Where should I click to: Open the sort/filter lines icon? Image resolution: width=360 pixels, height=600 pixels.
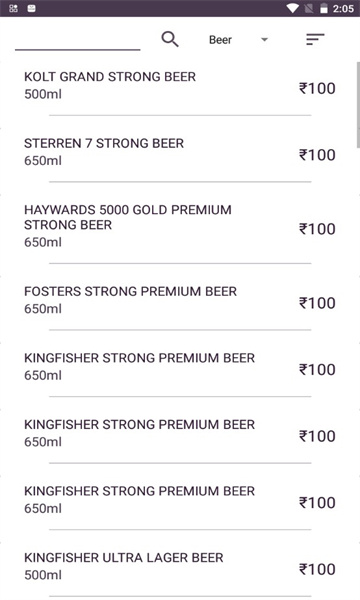click(315, 39)
